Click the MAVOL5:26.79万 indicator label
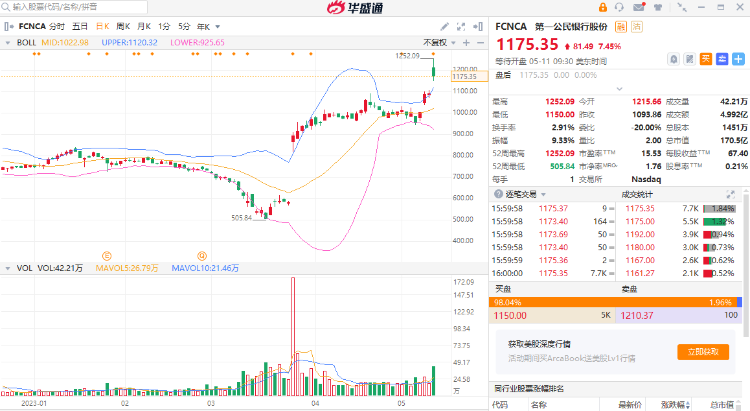The image size is (750, 411). pos(127,268)
